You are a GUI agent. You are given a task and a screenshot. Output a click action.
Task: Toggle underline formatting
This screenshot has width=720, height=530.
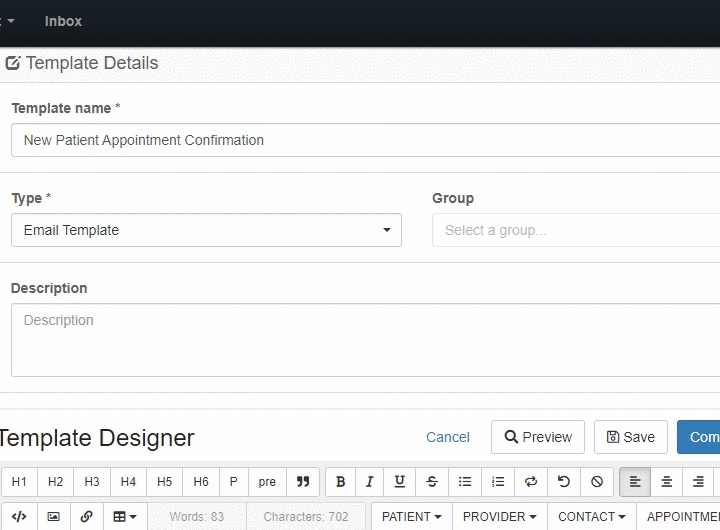pyautogui.click(x=399, y=482)
